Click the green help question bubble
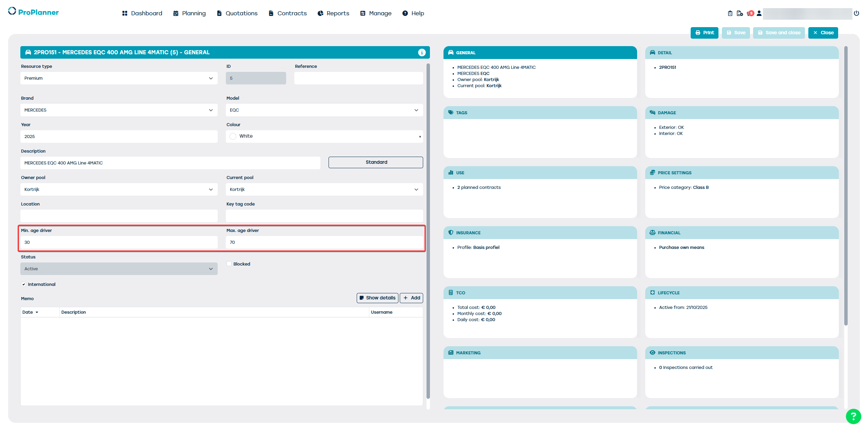The height and width of the screenshot is (431, 868). click(x=853, y=416)
